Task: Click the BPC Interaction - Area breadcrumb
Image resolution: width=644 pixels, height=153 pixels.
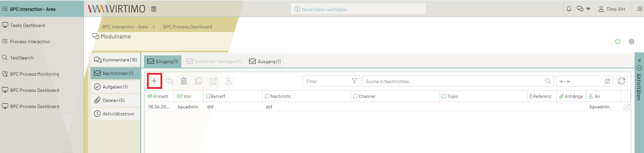Action: point(125,27)
